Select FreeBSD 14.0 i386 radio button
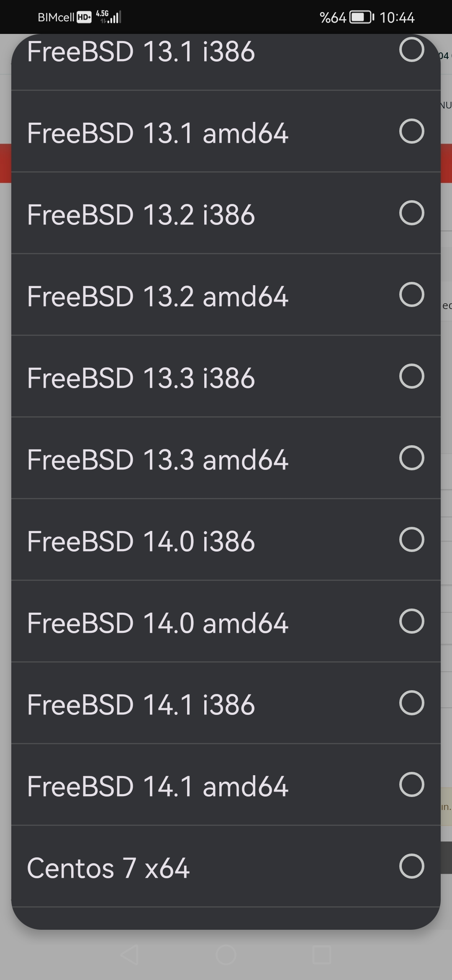 (412, 539)
